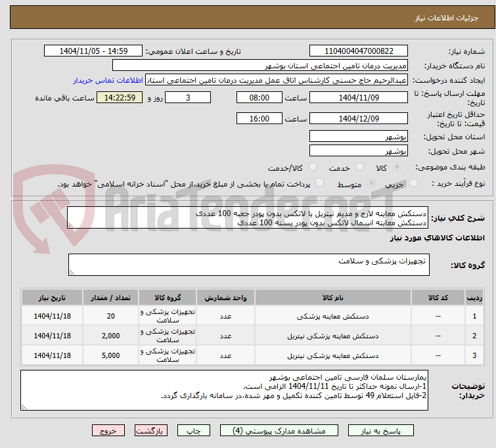Image resolution: width=496 pixels, height=448 pixels.
Task: Click the اطلاعات کالاهای مورد نیاز heading
Action: 437,238
